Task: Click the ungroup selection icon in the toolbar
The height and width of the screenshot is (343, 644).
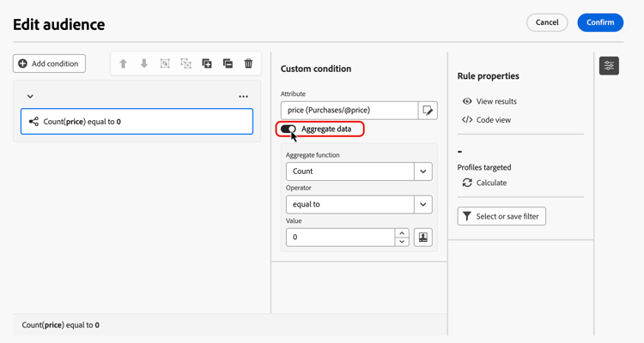Action: coord(186,63)
